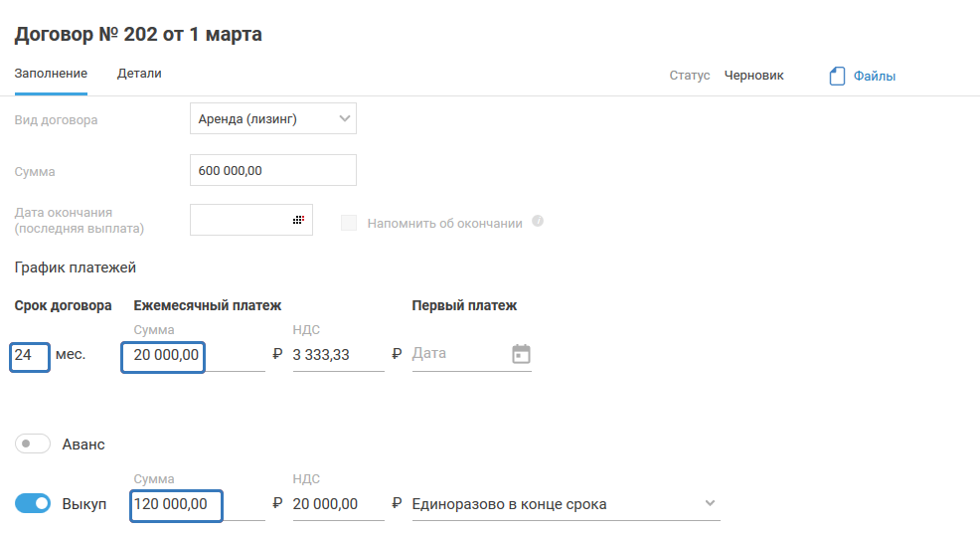
Task: Select the Выкуп НДС field 20 000,00
Action: 336,504
